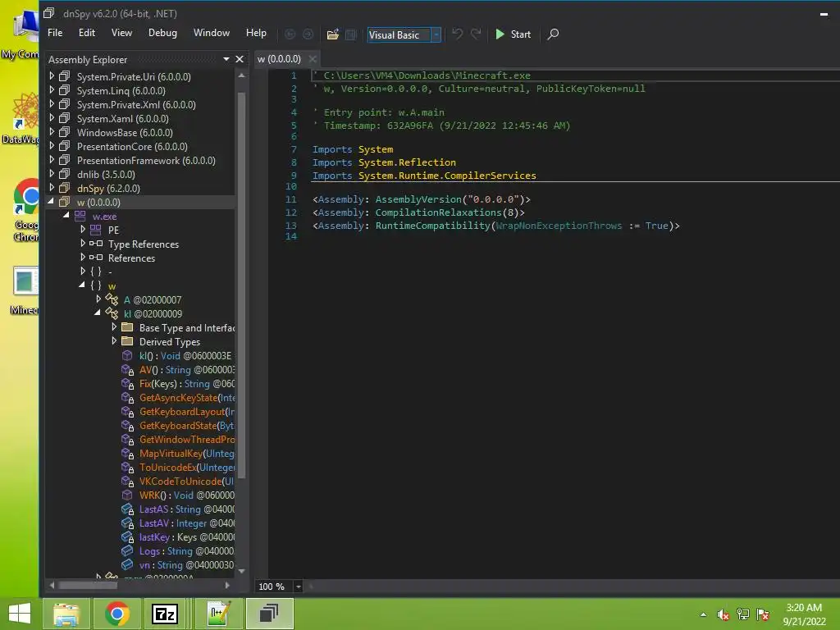
Task: Open the language dropdown showing Visual Basic
Action: click(436, 34)
